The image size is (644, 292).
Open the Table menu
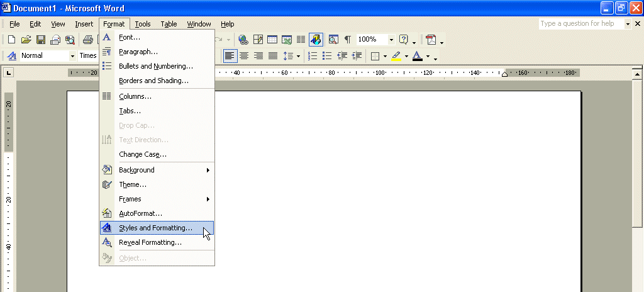(169, 24)
